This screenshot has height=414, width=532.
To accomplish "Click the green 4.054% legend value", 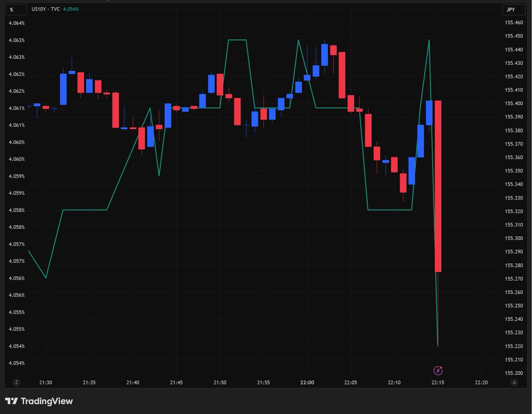I will coord(71,9).
